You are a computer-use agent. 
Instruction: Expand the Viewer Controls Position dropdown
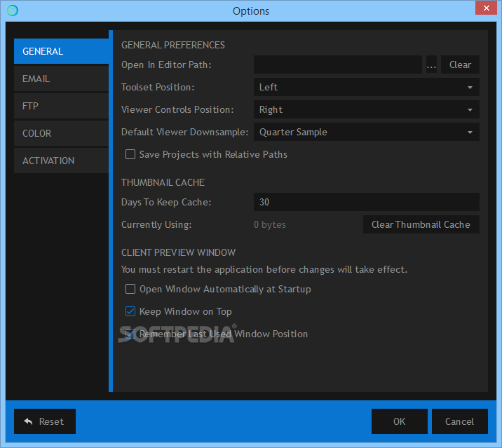coord(366,110)
